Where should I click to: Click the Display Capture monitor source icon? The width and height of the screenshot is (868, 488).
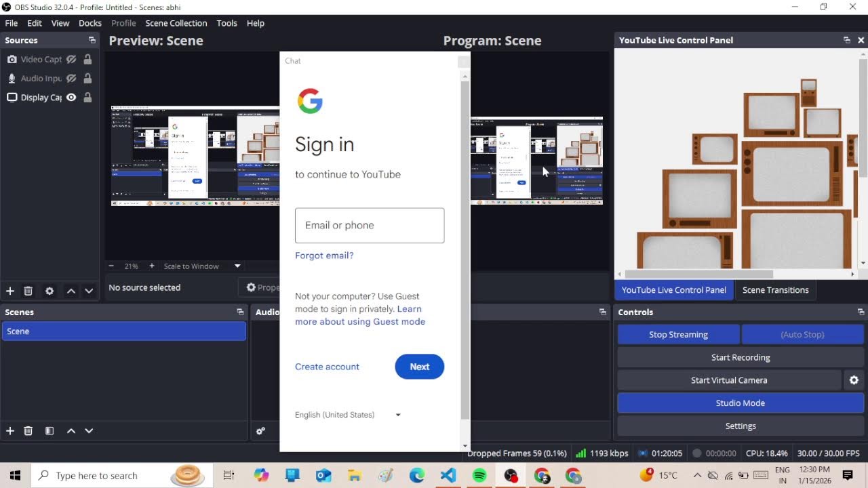(x=12, y=98)
